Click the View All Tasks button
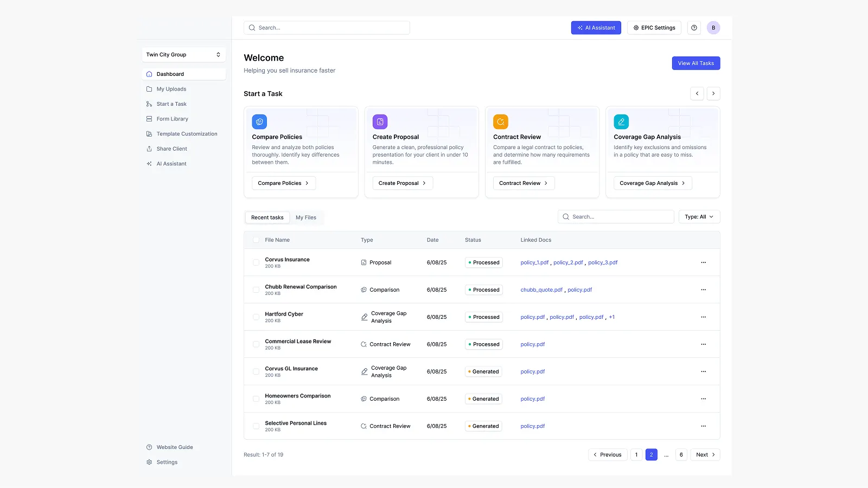Viewport: 868px width, 488px height. (x=696, y=63)
